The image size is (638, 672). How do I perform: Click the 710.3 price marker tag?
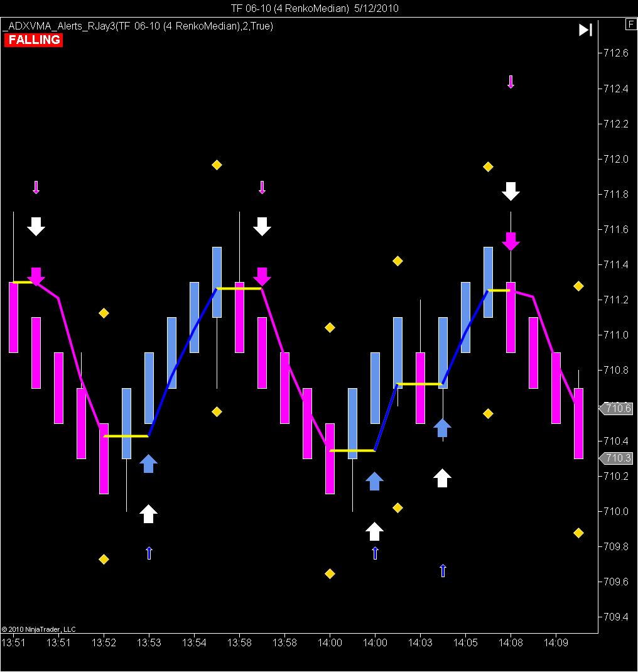coord(617,458)
